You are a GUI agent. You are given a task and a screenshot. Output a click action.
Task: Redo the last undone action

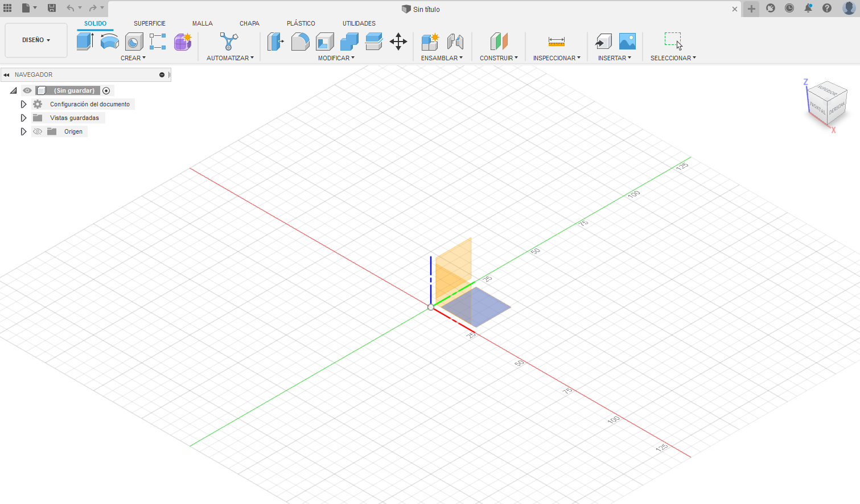93,8
